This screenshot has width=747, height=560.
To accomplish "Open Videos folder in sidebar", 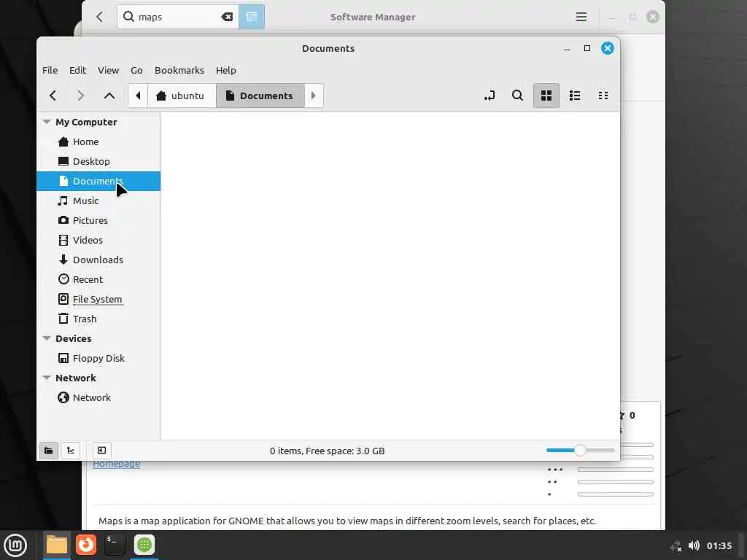I will [98, 241].
